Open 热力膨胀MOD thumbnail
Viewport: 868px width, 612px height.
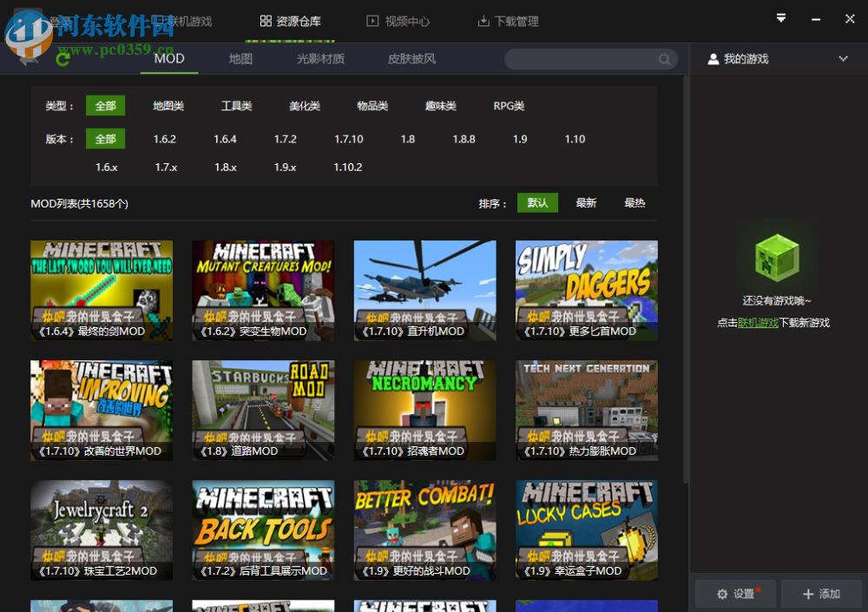[x=586, y=411]
